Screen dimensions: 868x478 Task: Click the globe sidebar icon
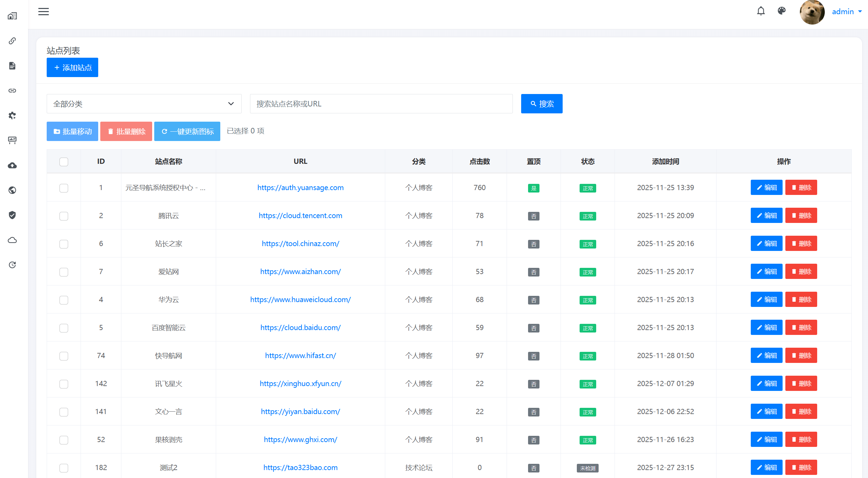12,190
